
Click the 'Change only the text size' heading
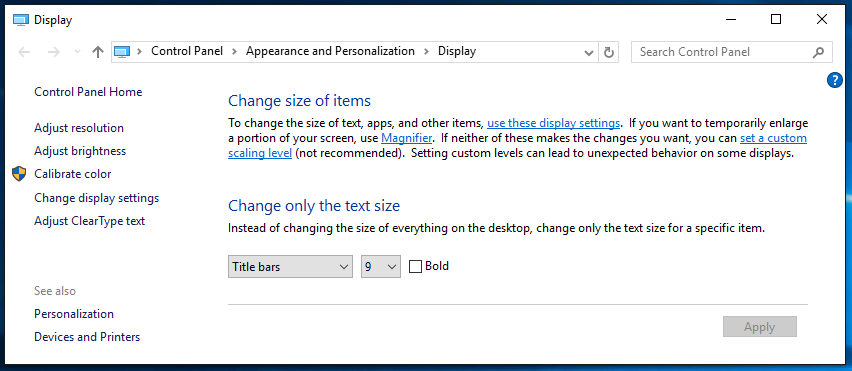coord(314,205)
